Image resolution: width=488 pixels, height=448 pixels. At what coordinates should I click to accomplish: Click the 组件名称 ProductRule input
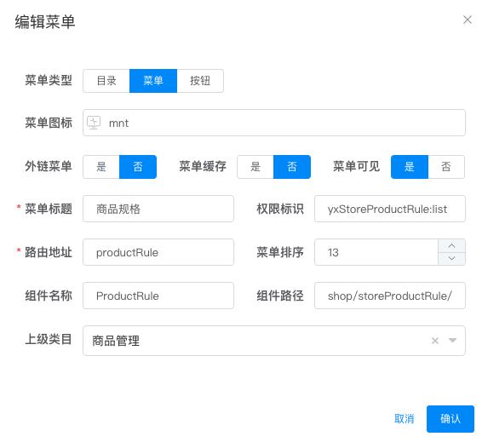point(158,296)
